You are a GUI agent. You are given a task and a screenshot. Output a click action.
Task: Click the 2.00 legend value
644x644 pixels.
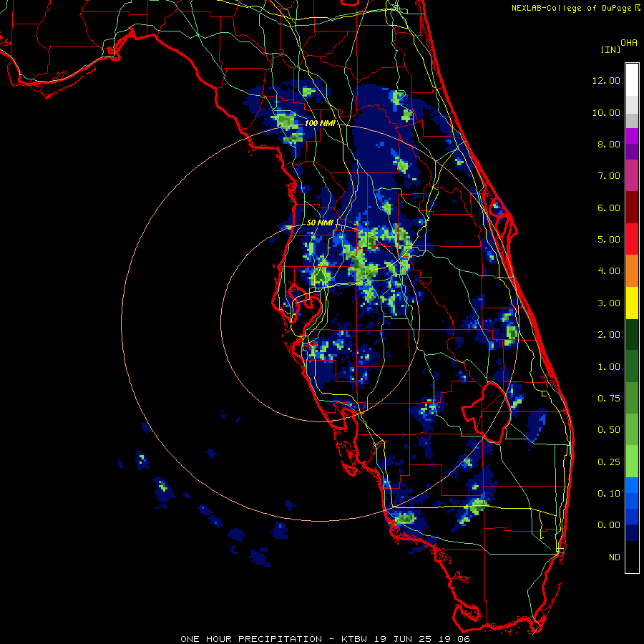[609, 335]
